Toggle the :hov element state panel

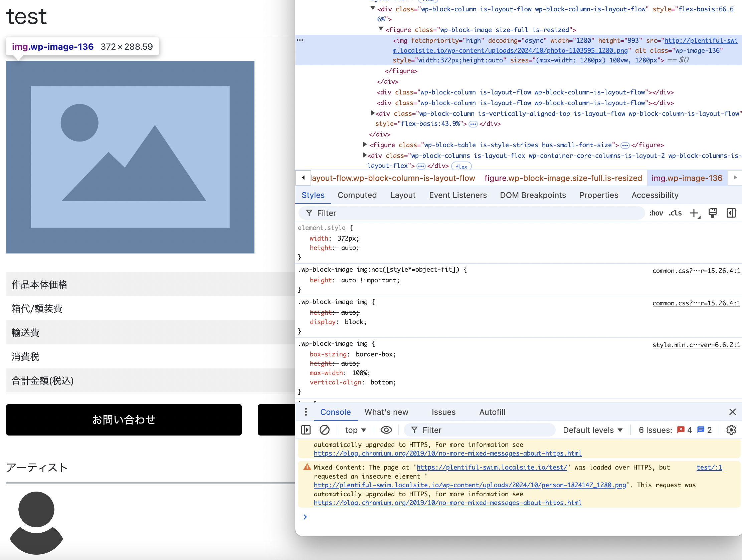coord(656,213)
